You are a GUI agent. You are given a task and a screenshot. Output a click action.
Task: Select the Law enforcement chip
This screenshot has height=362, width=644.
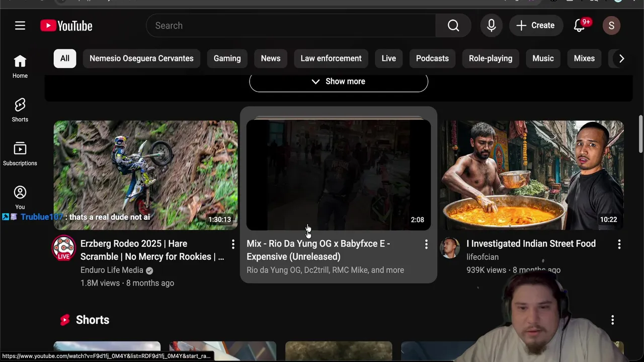[331, 58]
